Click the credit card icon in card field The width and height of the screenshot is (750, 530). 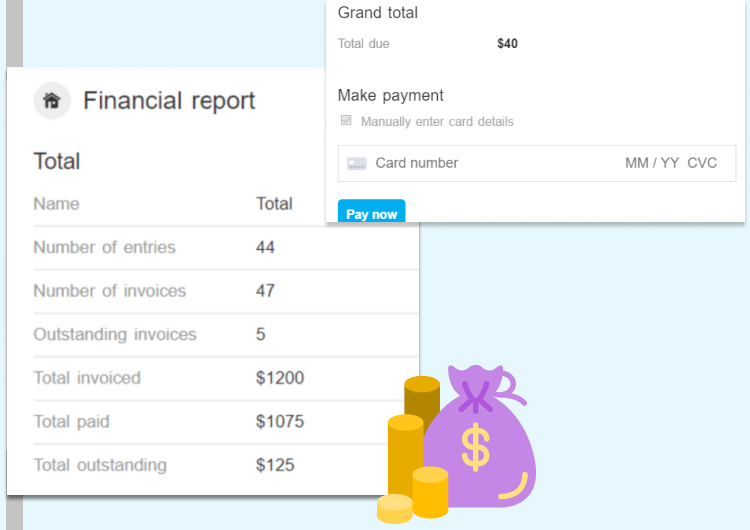coord(357,163)
